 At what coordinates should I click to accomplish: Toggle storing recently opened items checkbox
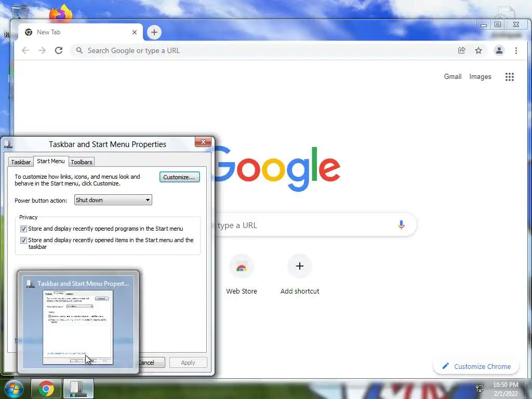[23, 240]
